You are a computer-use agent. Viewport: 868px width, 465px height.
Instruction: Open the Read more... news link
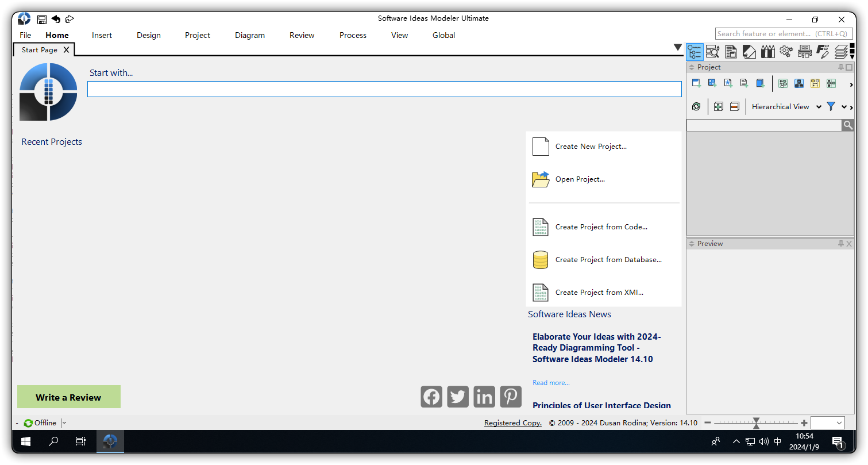coord(551,383)
